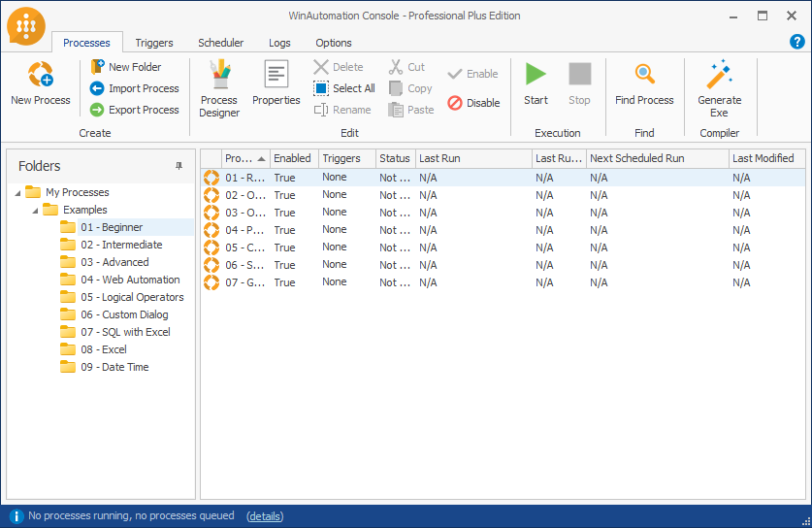Image resolution: width=812 pixels, height=528 pixels.
Task: Open the details link in status bar
Action: pyautogui.click(x=265, y=516)
